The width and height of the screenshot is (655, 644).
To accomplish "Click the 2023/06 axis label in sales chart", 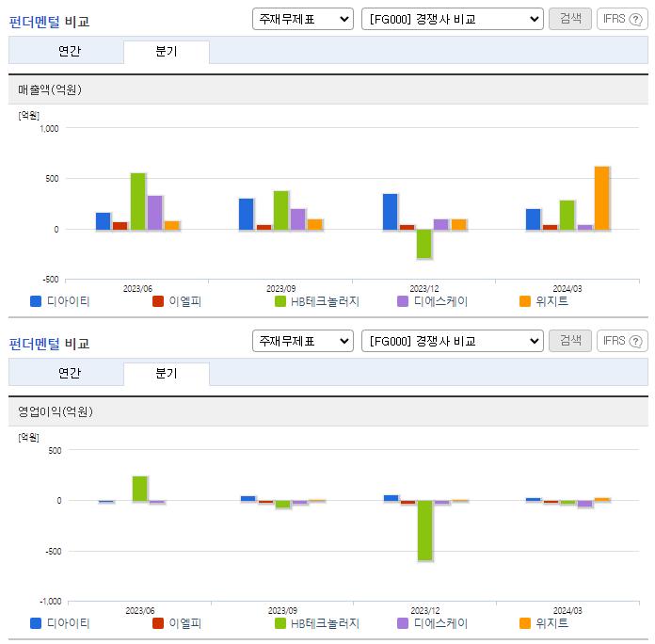I will [137, 288].
